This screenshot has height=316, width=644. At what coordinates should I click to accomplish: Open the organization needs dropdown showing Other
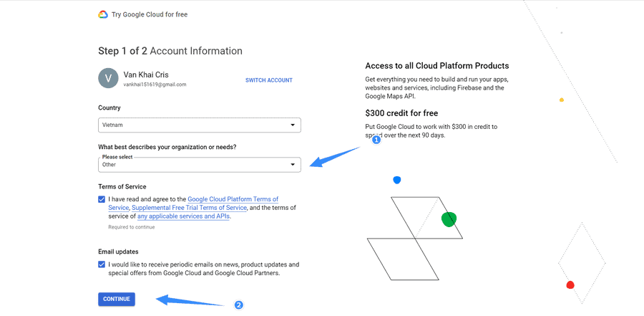(x=200, y=165)
